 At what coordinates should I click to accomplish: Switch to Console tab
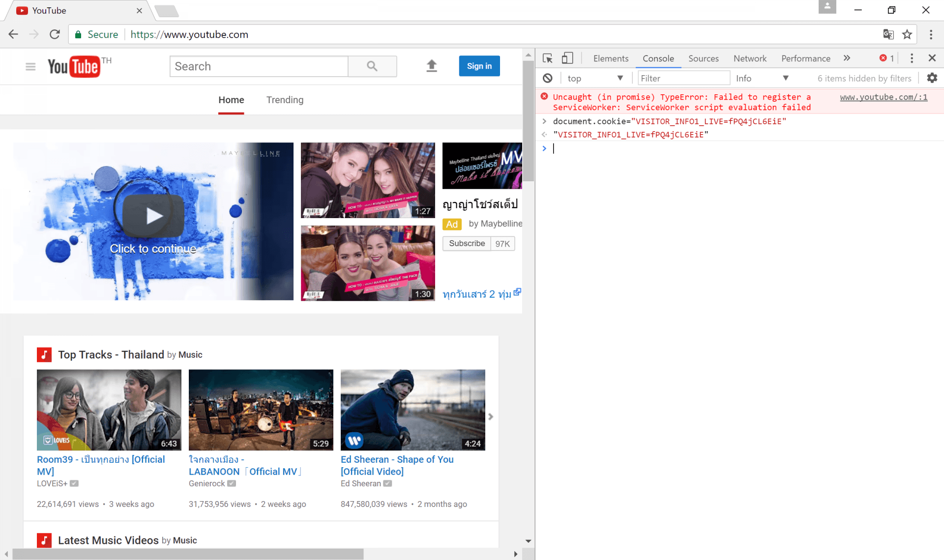[658, 58]
